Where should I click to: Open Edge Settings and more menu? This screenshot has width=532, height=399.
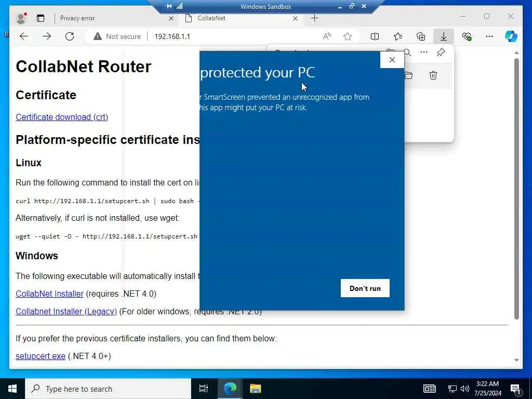(489, 36)
